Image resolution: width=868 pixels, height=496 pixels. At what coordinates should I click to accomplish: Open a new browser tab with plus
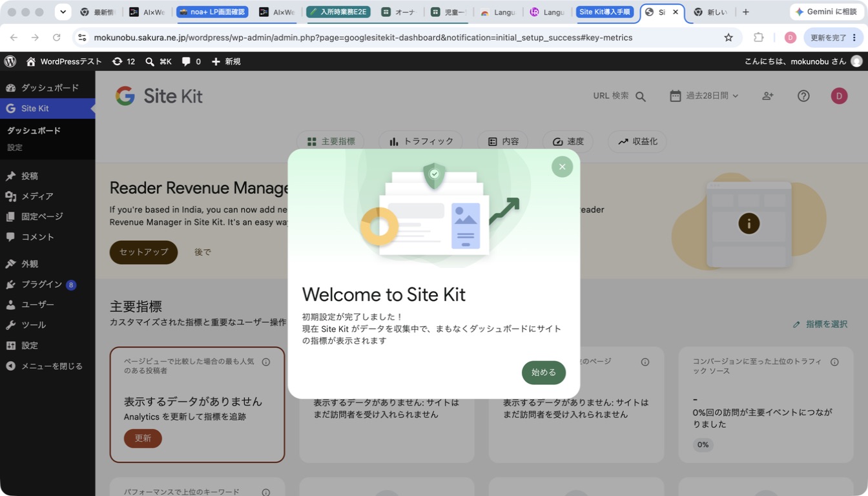tap(745, 12)
